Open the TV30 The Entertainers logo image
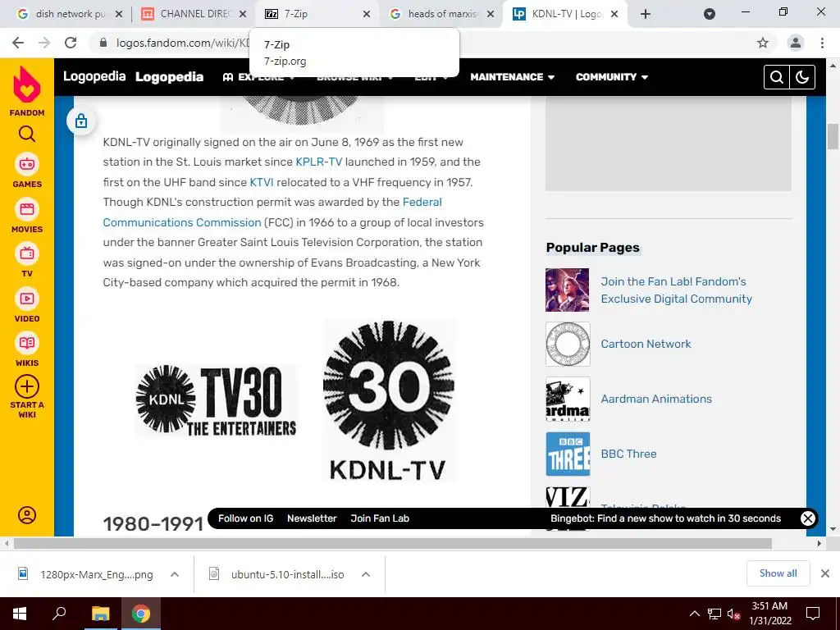This screenshot has width=840, height=630. click(216, 400)
